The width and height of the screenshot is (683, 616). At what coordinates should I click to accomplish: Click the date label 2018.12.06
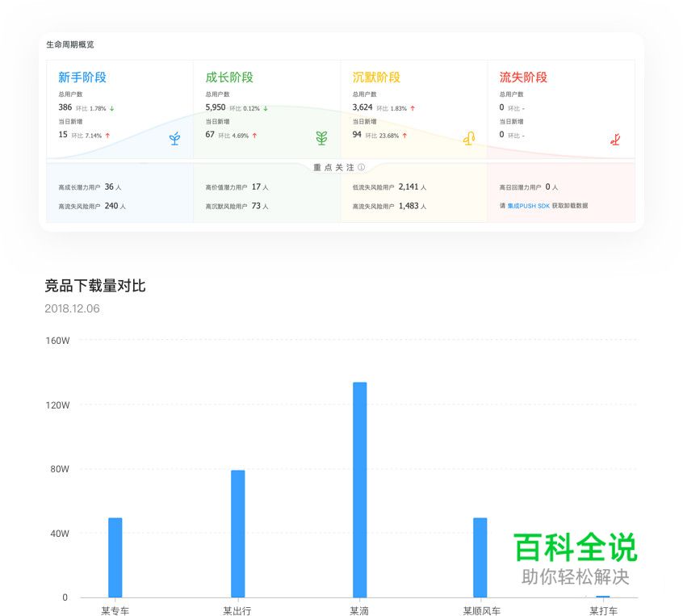click(x=72, y=308)
